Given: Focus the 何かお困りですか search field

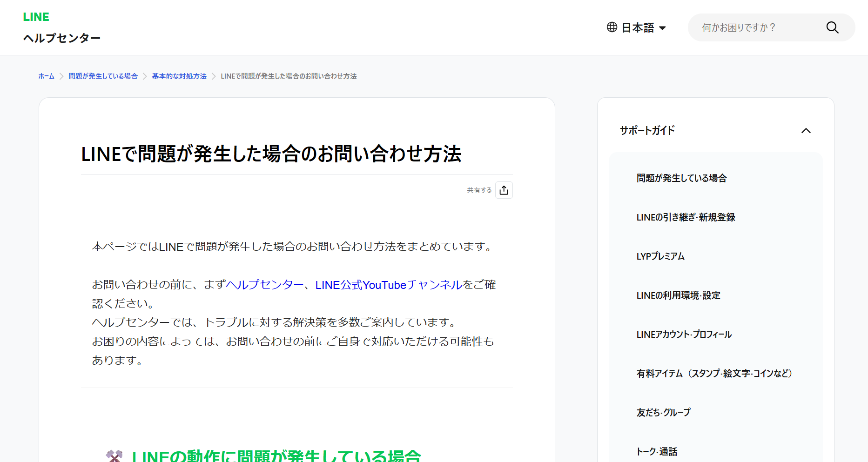Looking at the screenshot, I should [759, 28].
